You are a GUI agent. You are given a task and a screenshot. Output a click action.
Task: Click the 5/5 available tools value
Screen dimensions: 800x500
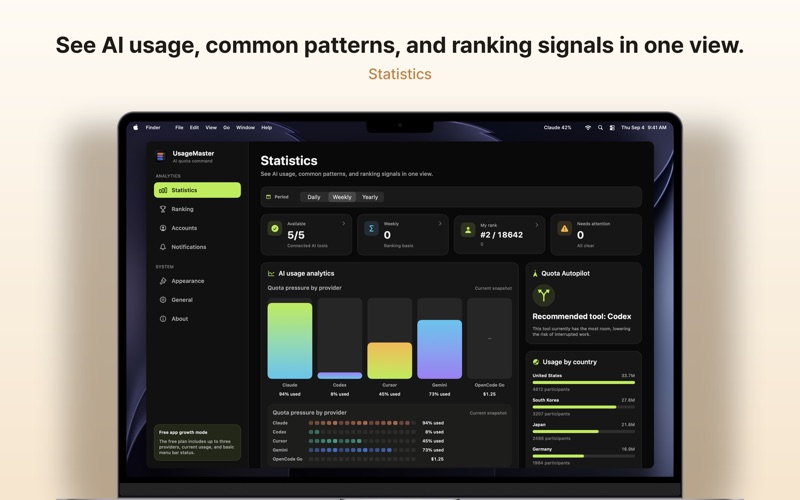coord(296,235)
